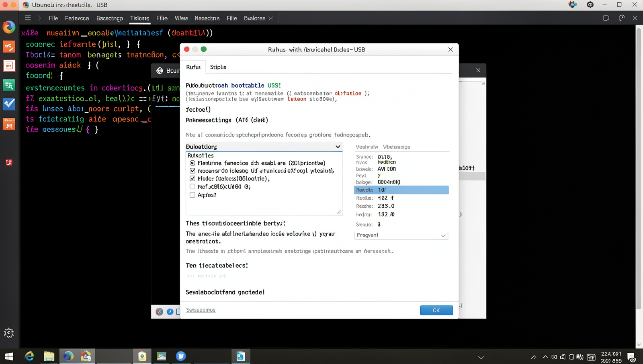
Task: Open the Windows Start button
Action: pyautogui.click(x=9, y=356)
